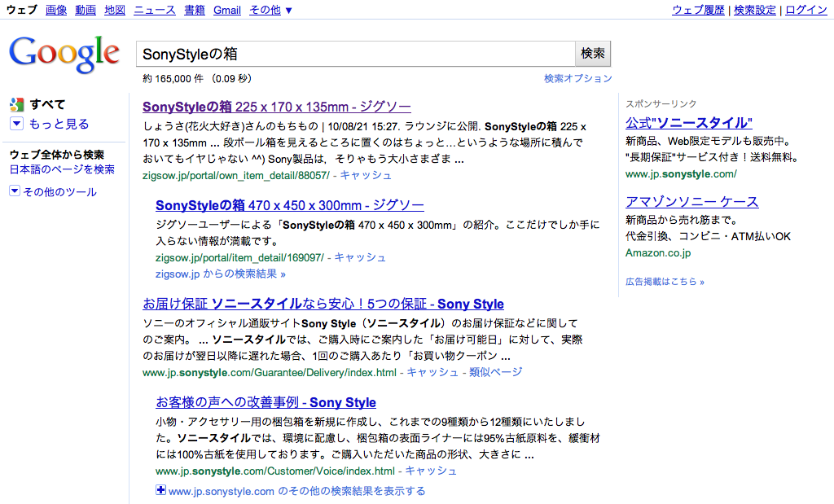Open the 書籍 tab in the top bar
Screen dimensions: 834x504
tap(194, 10)
